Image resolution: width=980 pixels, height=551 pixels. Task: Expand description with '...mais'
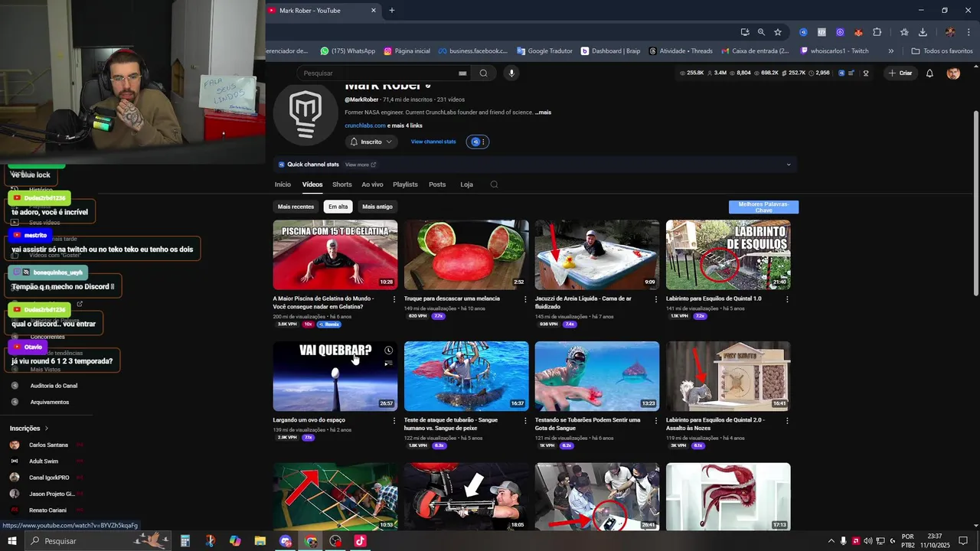tap(543, 112)
